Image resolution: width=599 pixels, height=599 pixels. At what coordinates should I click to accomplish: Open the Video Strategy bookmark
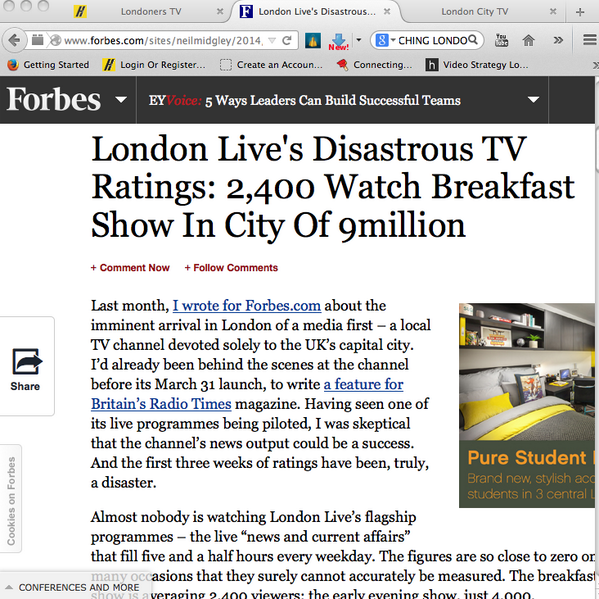coord(478,65)
